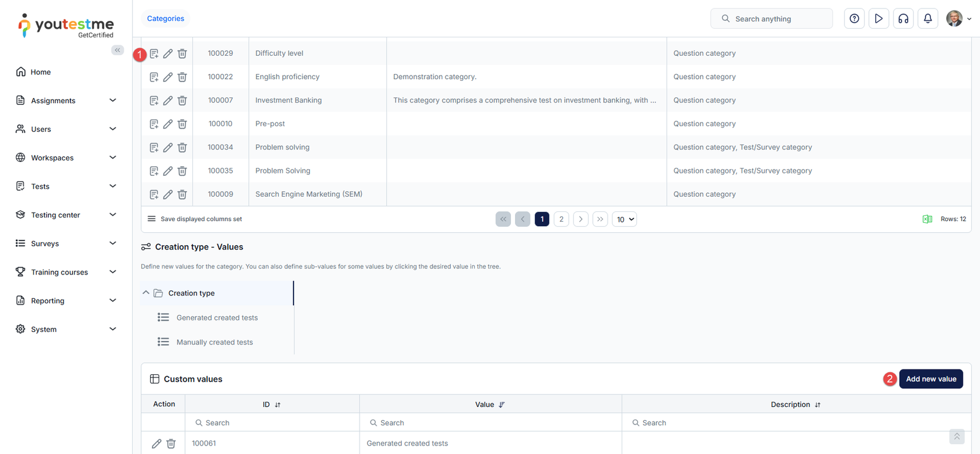This screenshot has width=980, height=454.
Task: Click the Value column search field
Action: pyautogui.click(x=490, y=423)
